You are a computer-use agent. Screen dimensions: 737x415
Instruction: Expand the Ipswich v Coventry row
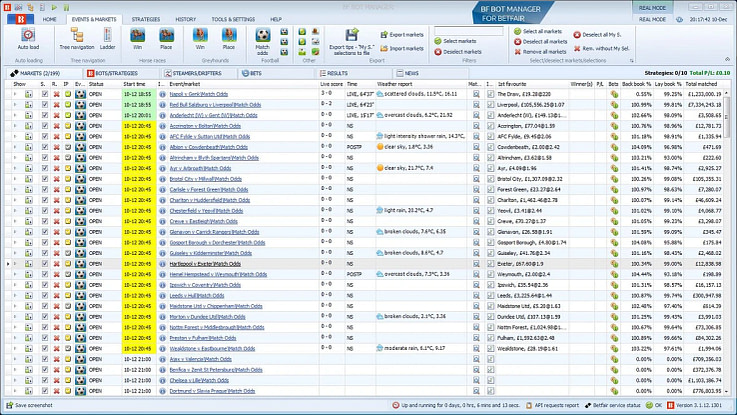(15, 285)
